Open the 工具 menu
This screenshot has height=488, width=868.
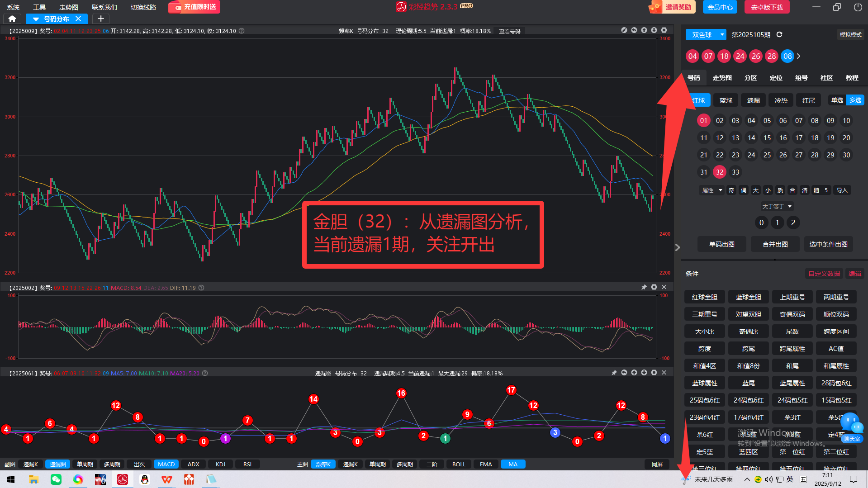tap(39, 7)
